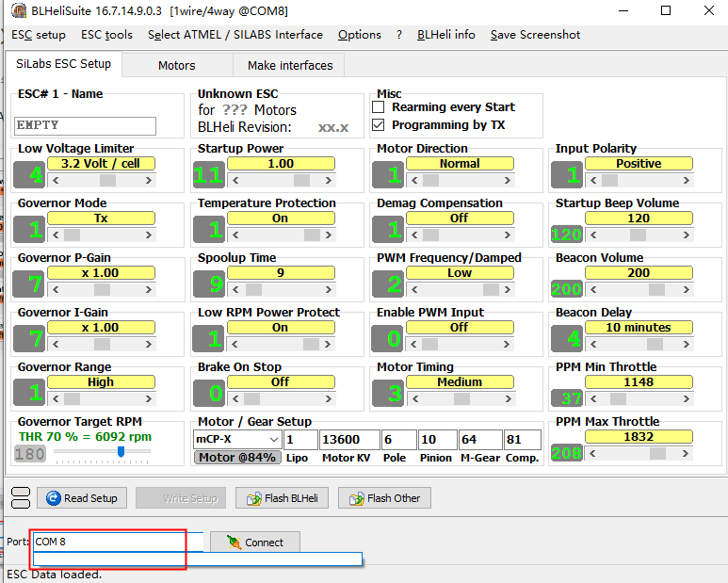The height and width of the screenshot is (583, 728).
Task: Decrease PPM Max Throttle with left arrow
Action: coord(592,453)
